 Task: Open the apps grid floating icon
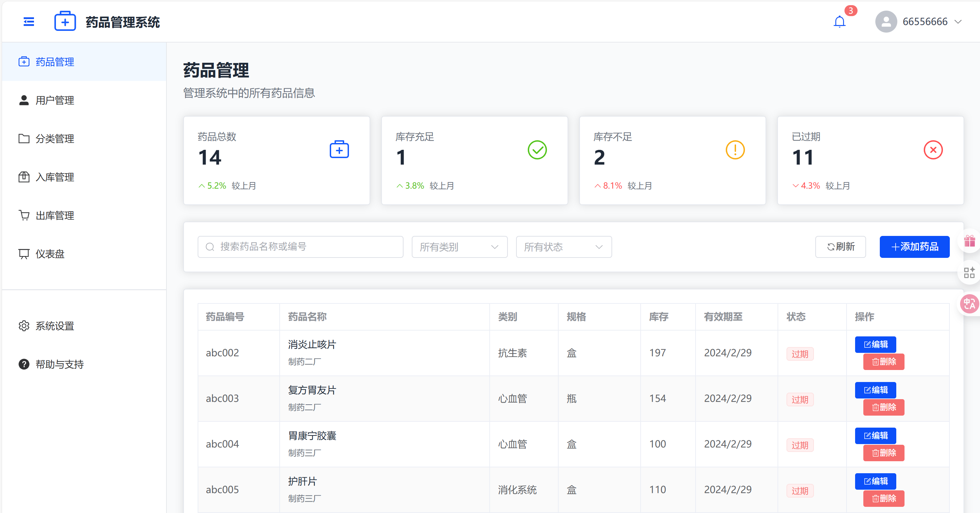coord(969,273)
